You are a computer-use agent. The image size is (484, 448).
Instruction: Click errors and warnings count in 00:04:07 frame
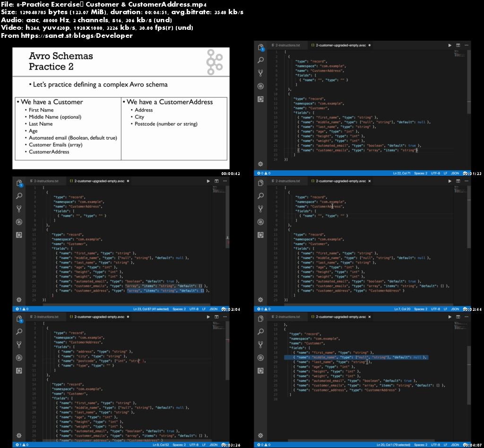click(264, 445)
